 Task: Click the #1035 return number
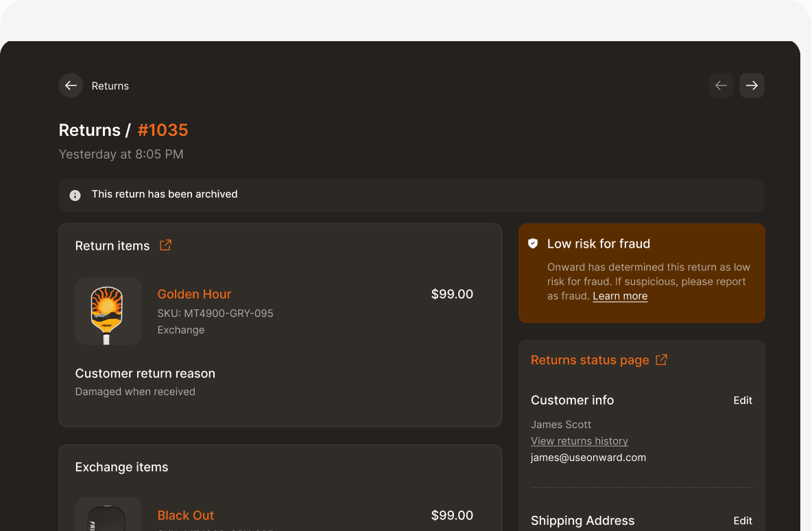coord(163,130)
